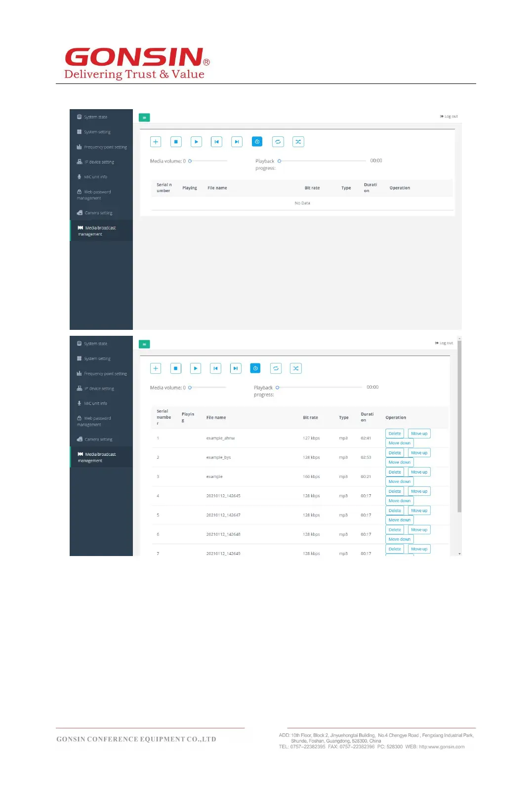
Task: Move up the 160 kbps example track
Action: pos(419,472)
